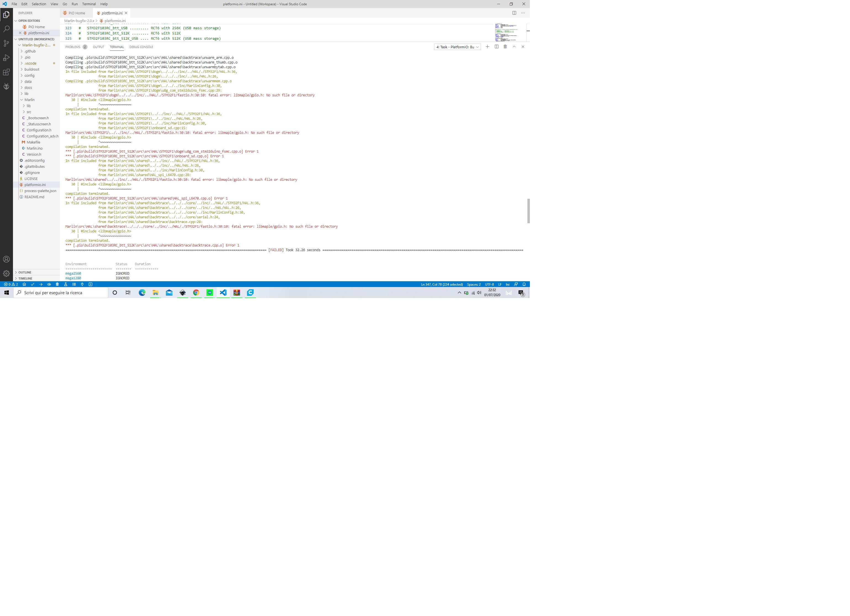The height and width of the screenshot is (616, 850).
Task: Change encoding via UTF-8 button
Action: coord(490,284)
